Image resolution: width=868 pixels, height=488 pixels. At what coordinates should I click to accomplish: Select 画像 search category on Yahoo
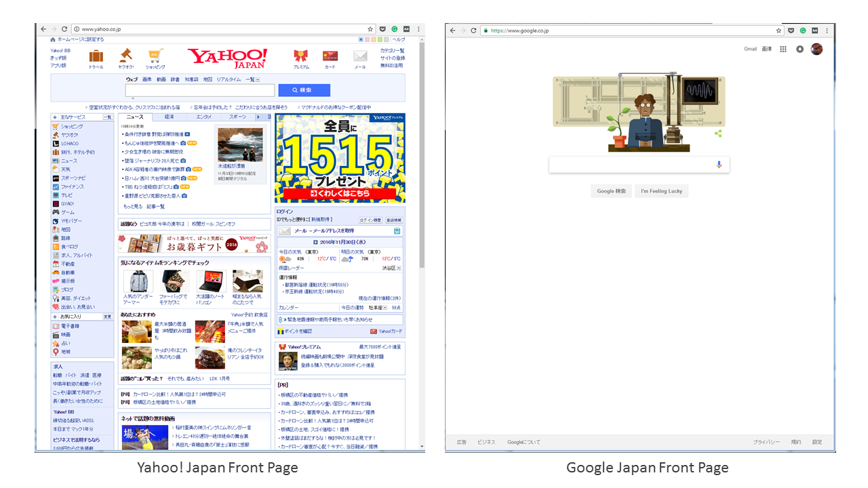(x=147, y=79)
